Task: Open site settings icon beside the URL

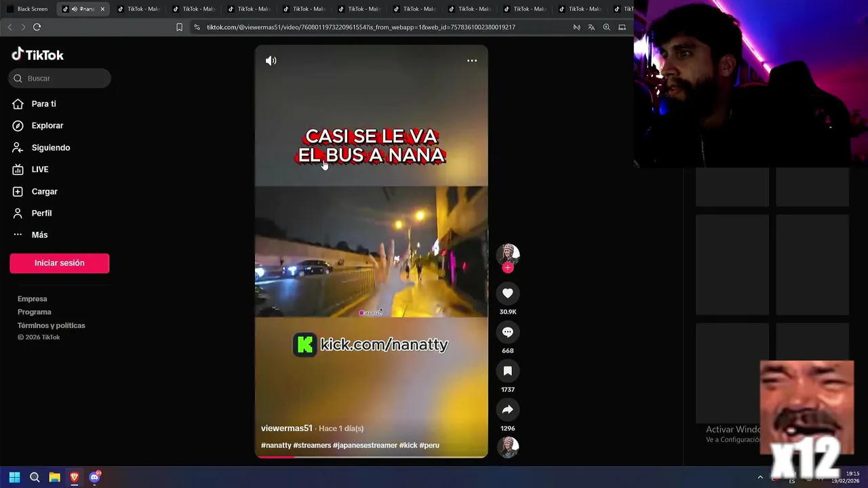Action: click(197, 27)
